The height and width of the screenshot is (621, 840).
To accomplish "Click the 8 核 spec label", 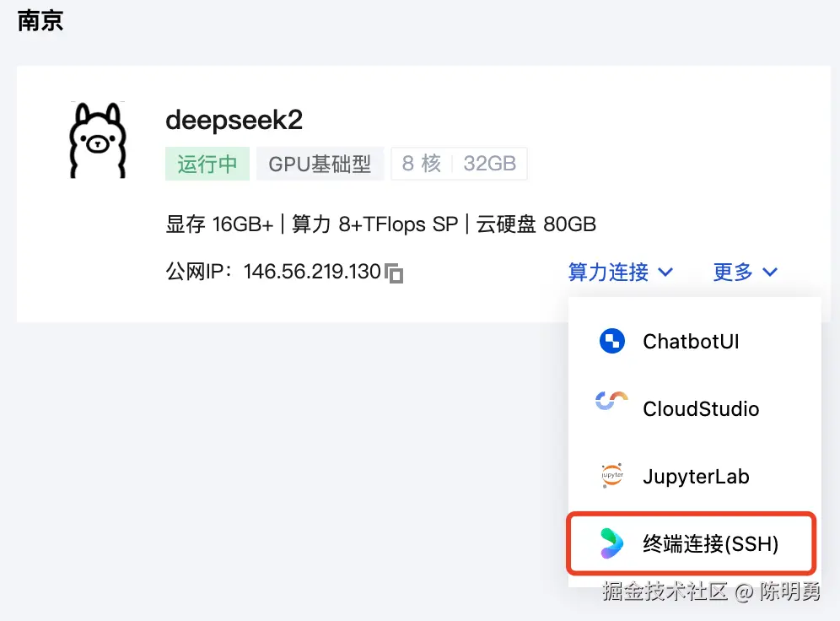I will (x=422, y=164).
